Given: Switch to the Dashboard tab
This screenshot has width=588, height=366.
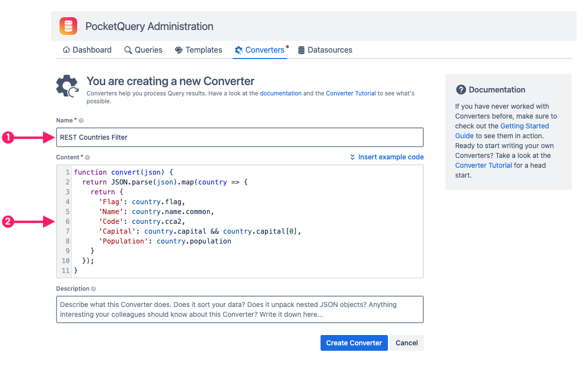Looking at the screenshot, I should pyautogui.click(x=91, y=50).
